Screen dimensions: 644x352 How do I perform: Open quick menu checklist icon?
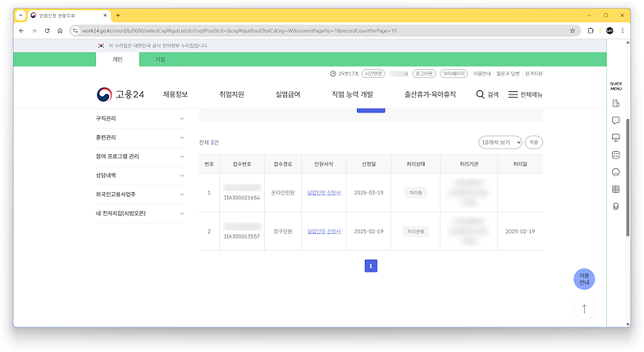coord(615,155)
